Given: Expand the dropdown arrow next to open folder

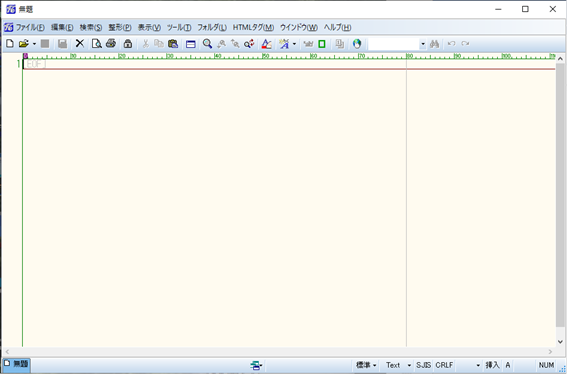Looking at the screenshot, I should click(x=34, y=44).
